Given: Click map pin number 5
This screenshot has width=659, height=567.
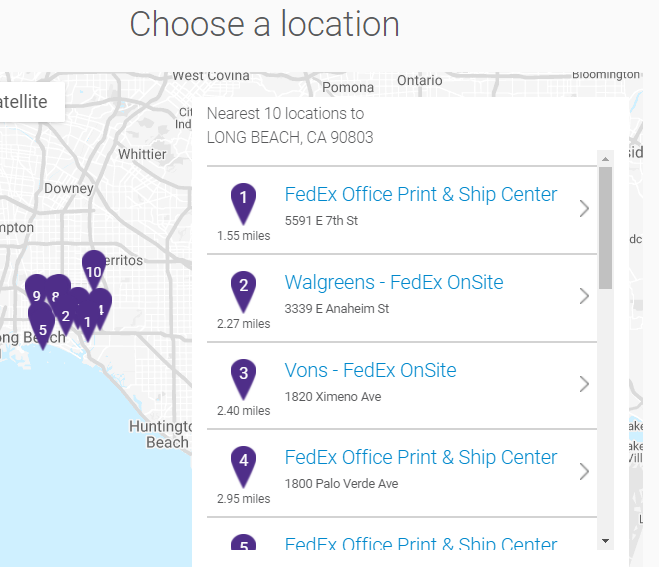Looking at the screenshot, I should coord(42,327).
